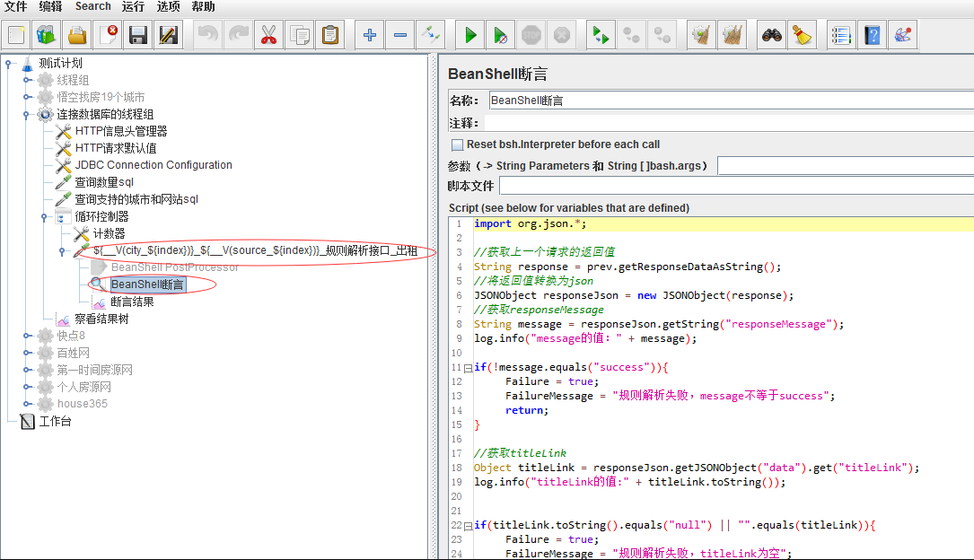Open the 运行 menu
This screenshot has width=974, height=560.
tap(133, 6)
